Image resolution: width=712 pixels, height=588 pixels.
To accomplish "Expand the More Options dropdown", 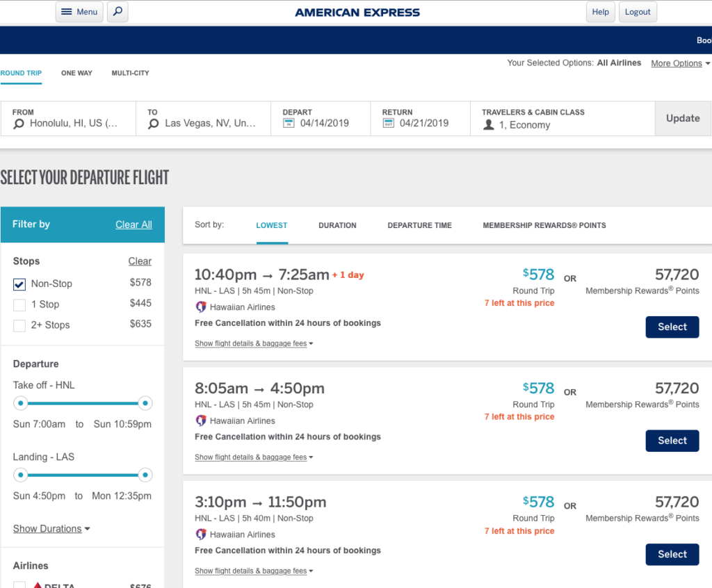I will 680,63.
